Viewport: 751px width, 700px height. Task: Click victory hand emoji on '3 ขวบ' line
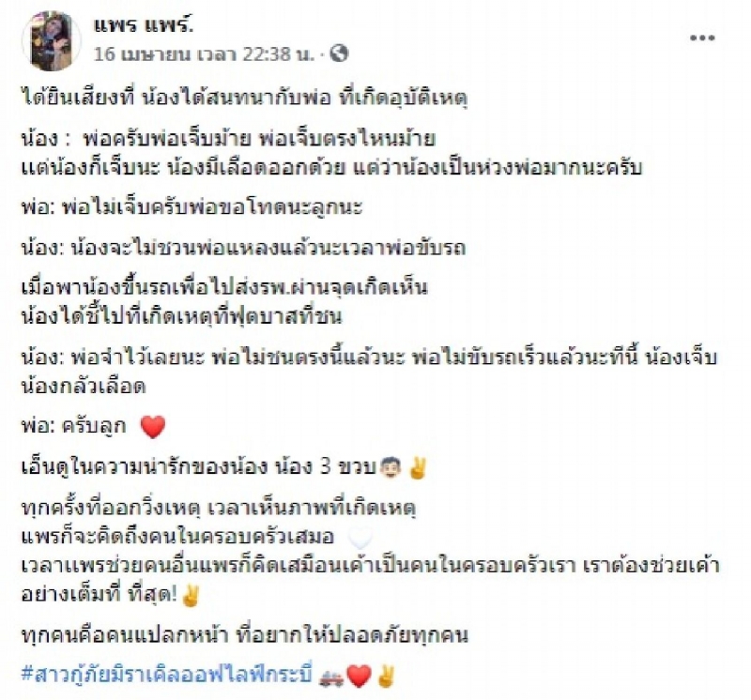pyautogui.click(x=417, y=468)
